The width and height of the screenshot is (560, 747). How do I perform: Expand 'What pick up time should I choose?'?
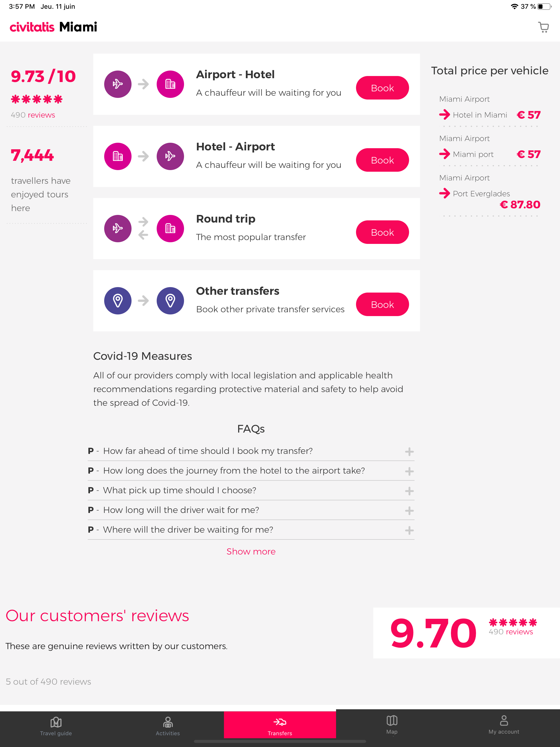pos(409,491)
